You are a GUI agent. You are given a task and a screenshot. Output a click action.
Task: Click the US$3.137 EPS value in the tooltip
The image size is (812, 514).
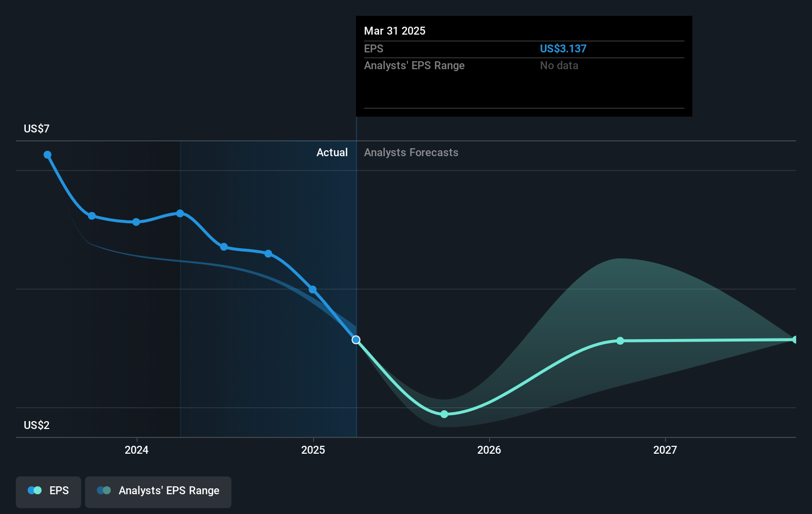[563, 48]
